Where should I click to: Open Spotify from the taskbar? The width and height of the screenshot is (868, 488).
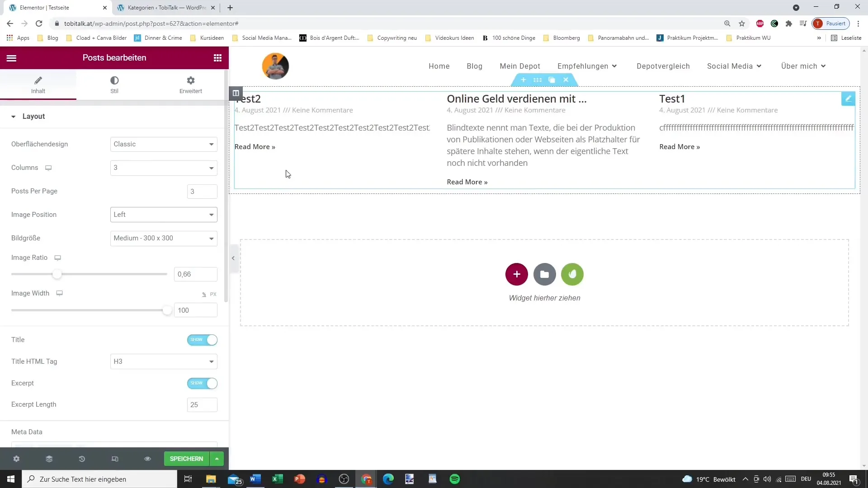(455, 479)
